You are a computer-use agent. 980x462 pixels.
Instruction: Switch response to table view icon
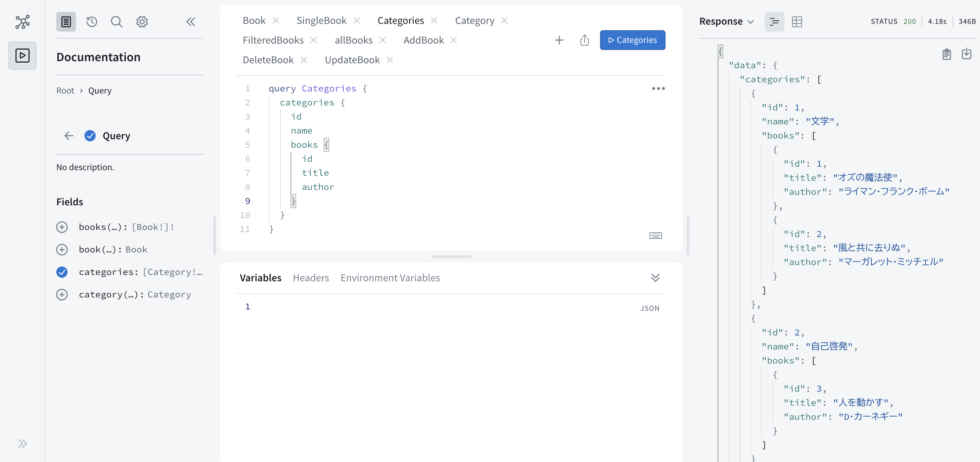pos(797,22)
